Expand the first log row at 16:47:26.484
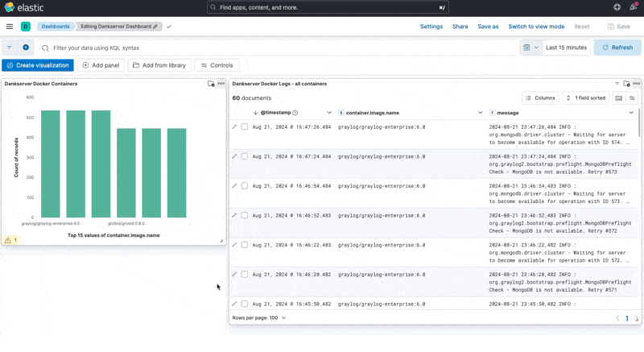The image size is (644, 352). coord(235,126)
